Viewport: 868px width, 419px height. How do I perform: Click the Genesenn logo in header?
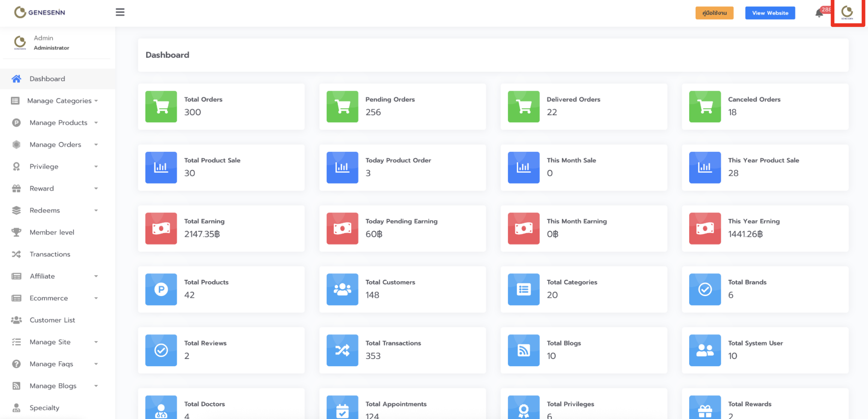40,12
